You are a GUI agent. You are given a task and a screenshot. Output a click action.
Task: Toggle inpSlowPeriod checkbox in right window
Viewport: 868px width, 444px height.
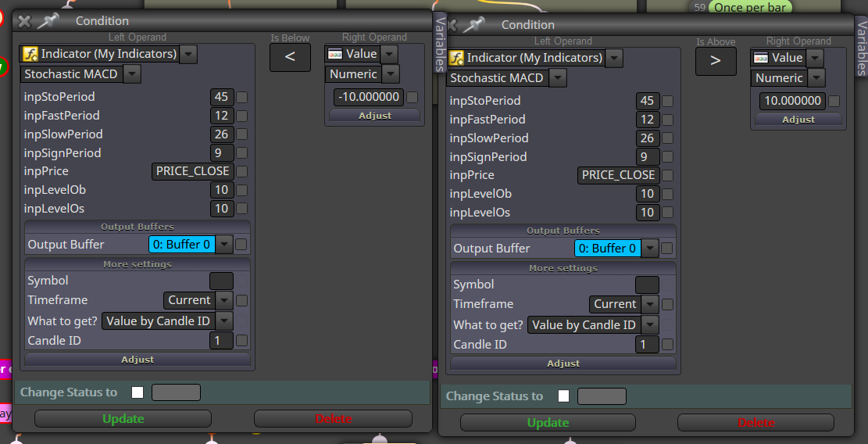(668, 138)
